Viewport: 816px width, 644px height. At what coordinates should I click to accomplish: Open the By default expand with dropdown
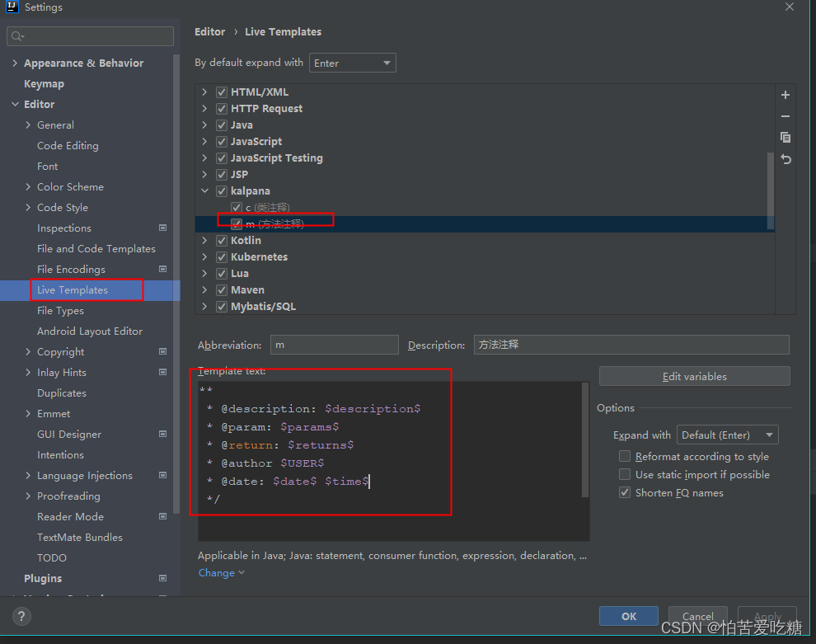point(352,63)
